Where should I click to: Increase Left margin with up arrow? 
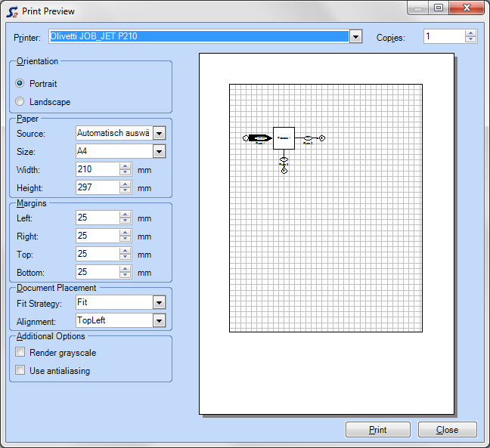pyautogui.click(x=125, y=215)
